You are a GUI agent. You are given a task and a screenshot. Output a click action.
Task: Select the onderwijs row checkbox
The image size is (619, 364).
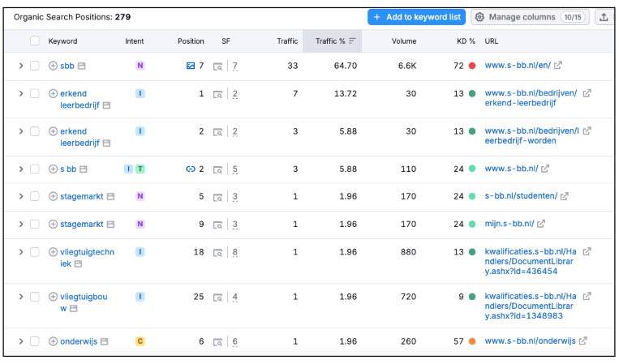tap(34, 341)
